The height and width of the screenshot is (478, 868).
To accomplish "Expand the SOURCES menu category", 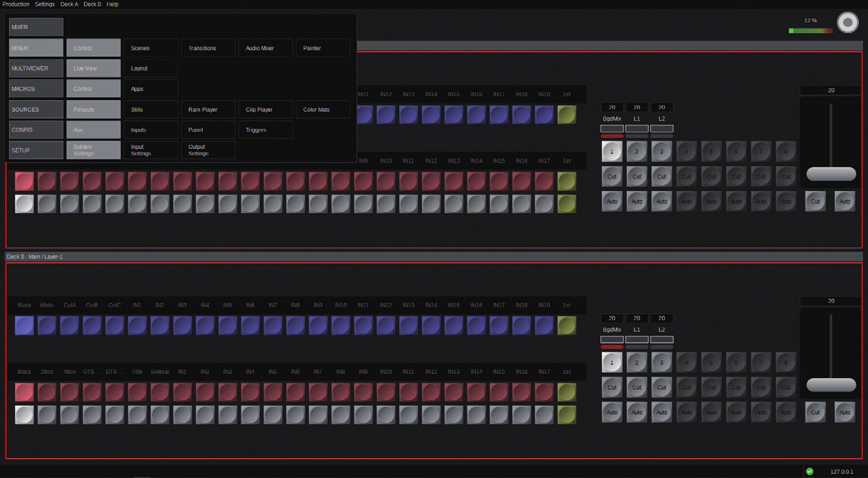I will [36, 110].
